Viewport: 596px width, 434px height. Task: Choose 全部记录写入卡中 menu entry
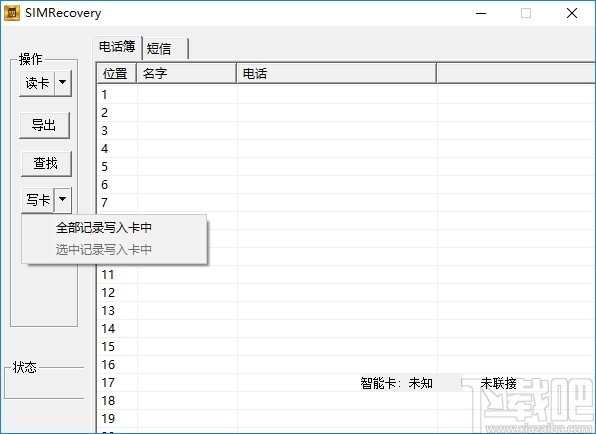(x=114, y=228)
